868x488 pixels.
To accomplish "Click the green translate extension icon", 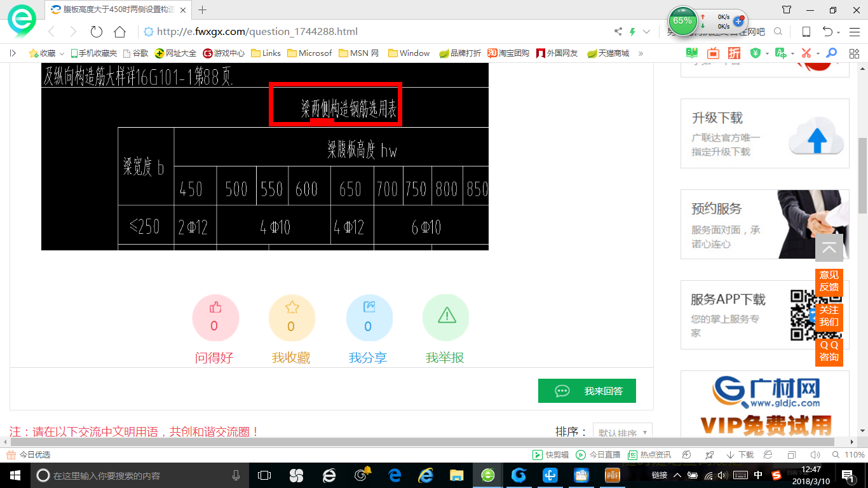I will point(781,53).
